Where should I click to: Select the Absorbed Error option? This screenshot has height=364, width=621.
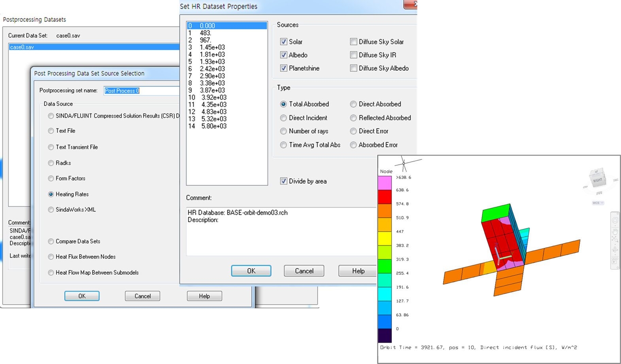pos(353,145)
